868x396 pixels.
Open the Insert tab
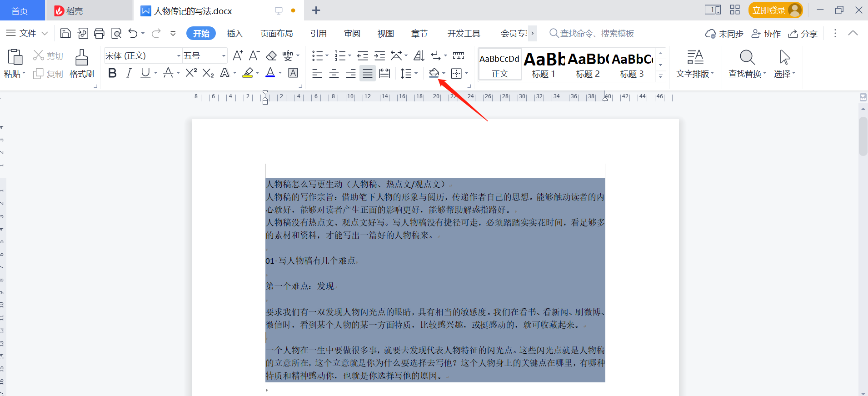(x=235, y=34)
